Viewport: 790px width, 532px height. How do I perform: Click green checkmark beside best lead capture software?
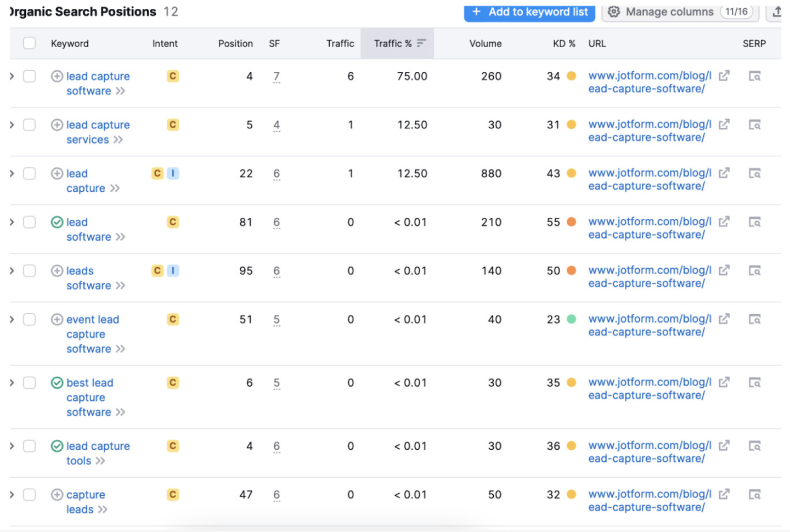(x=57, y=383)
